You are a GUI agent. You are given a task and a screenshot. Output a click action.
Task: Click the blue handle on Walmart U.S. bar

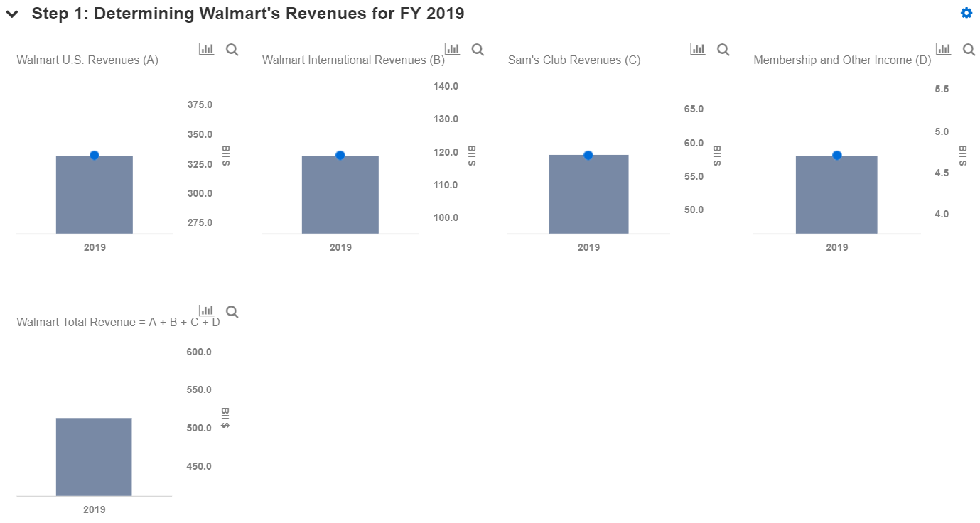click(x=95, y=156)
